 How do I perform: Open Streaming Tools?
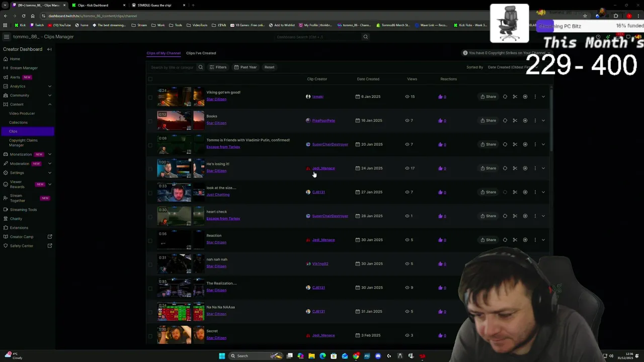[23, 210]
